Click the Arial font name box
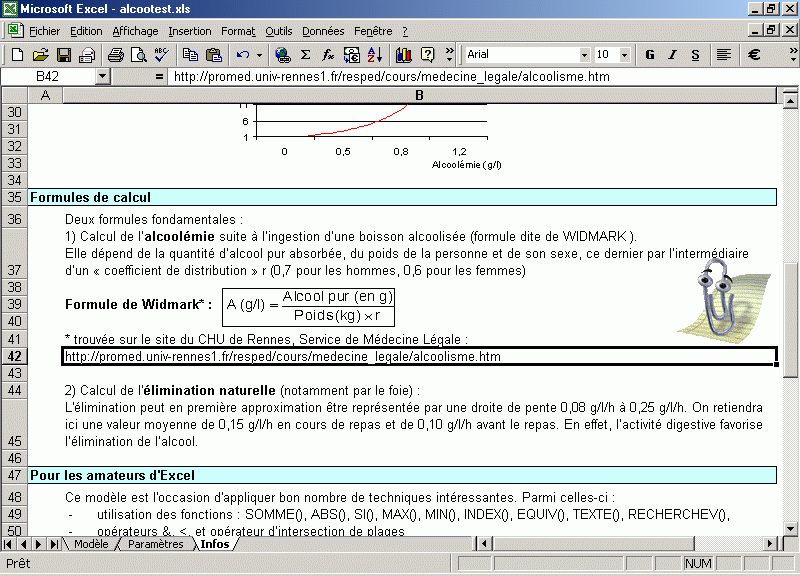800x576 pixels. [521, 54]
